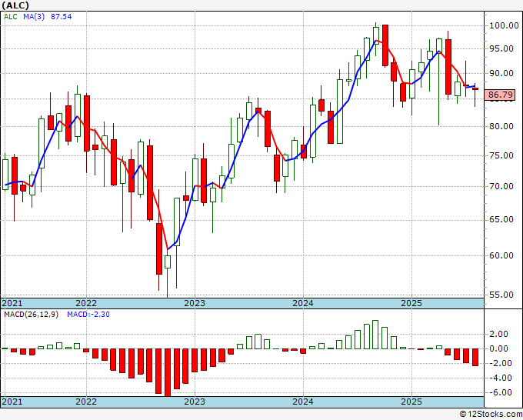Screen dimensions: 523x420
Task: Open the 12Stocks.com copyright link
Action: 491,415
